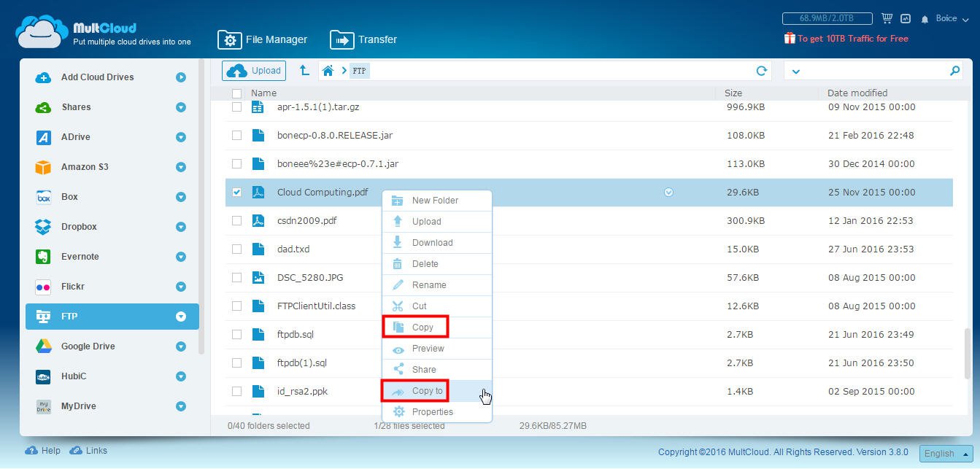The image size is (980, 469).
Task: Open the traffic statistics chart icon
Action: (x=906, y=18)
